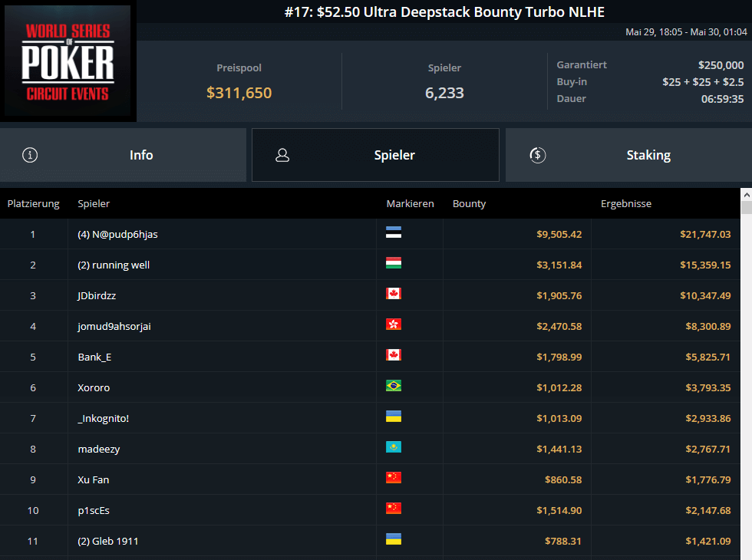The height and width of the screenshot is (560, 752).
Task: Select player Xu Fan row
Action: point(94,479)
